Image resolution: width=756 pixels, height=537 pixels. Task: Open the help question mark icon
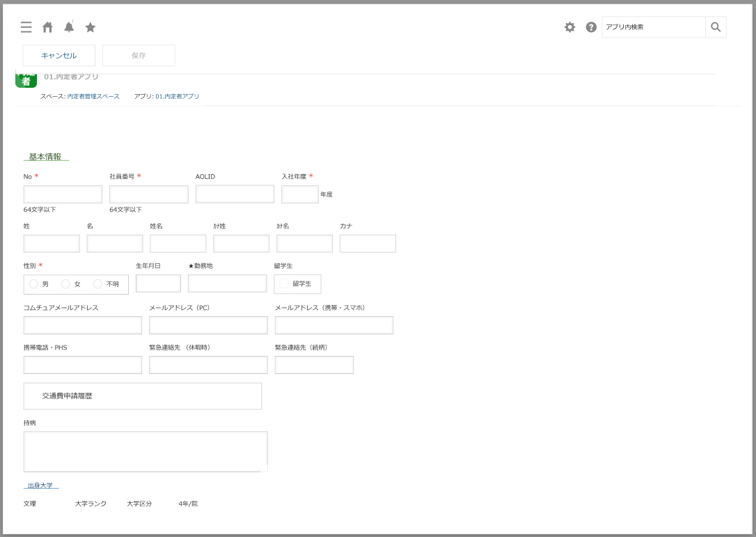(x=591, y=27)
